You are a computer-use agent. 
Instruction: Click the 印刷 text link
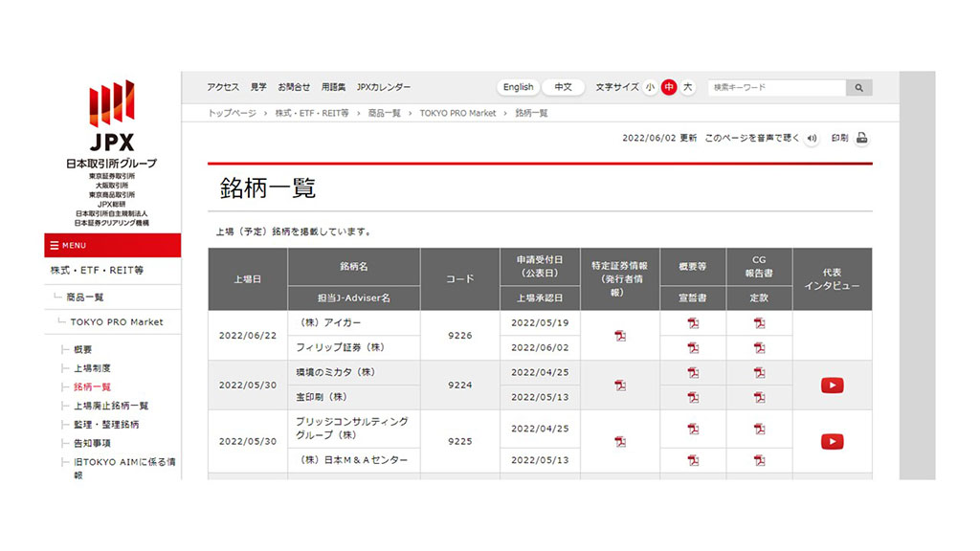[840, 138]
